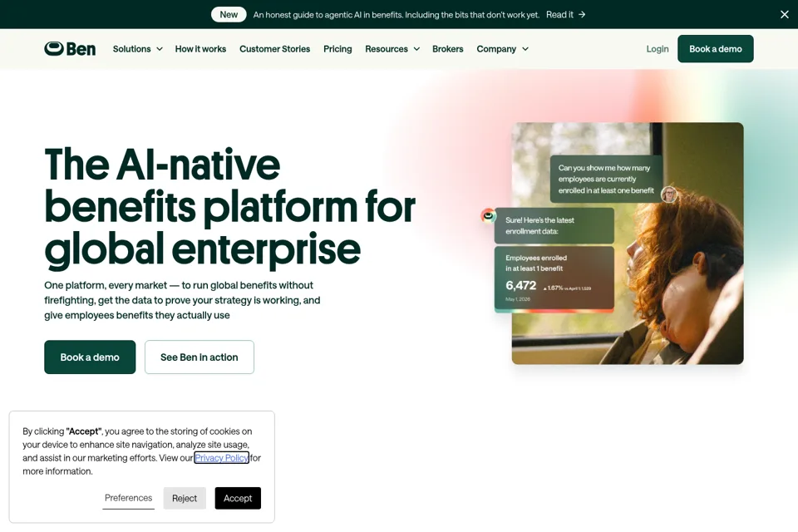Expand the Solutions dropdown menu
The height and width of the screenshot is (532, 798).
pyautogui.click(x=137, y=49)
